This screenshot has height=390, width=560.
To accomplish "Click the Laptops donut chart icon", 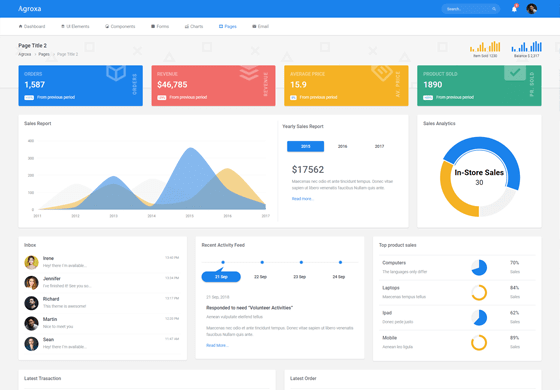I will [479, 292].
